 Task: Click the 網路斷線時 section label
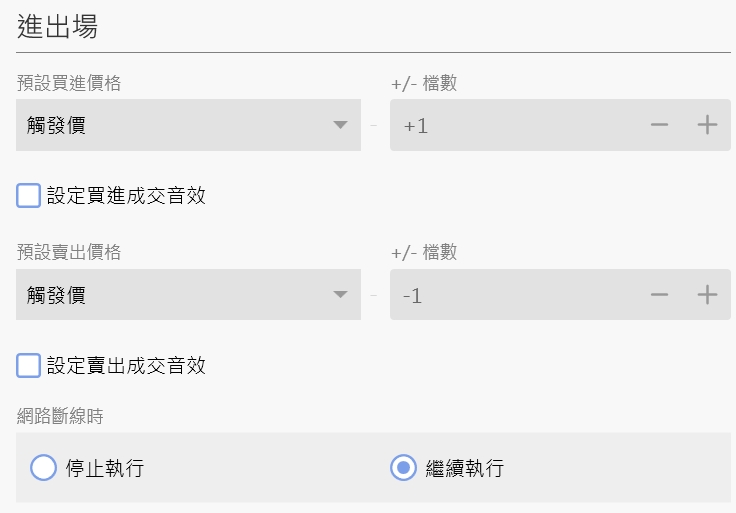point(60,417)
